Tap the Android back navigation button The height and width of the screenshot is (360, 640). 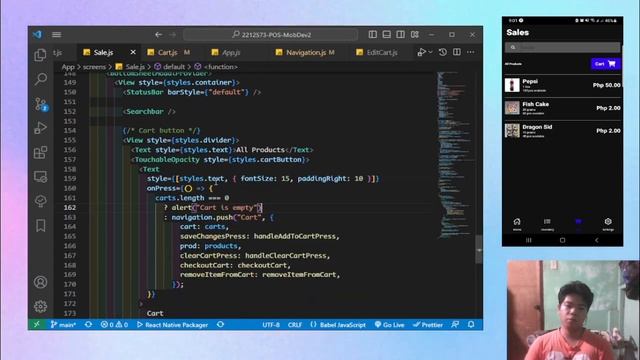coord(597,240)
